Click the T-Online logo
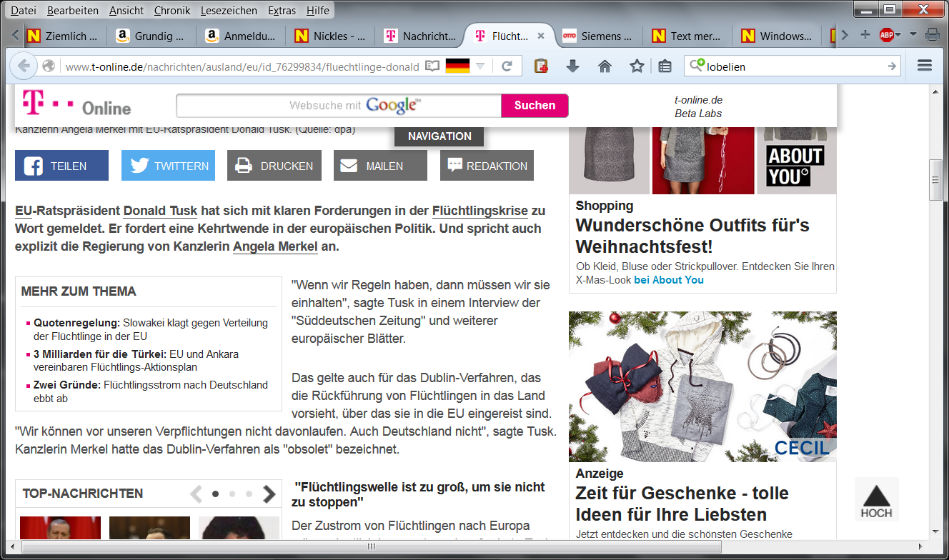The height and width of the screenshot is (560, 949). (x=77, y=104)
